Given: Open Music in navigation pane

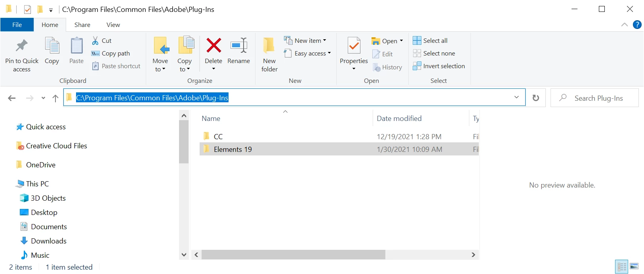Looking at the screenshot, I should [34, 255].
